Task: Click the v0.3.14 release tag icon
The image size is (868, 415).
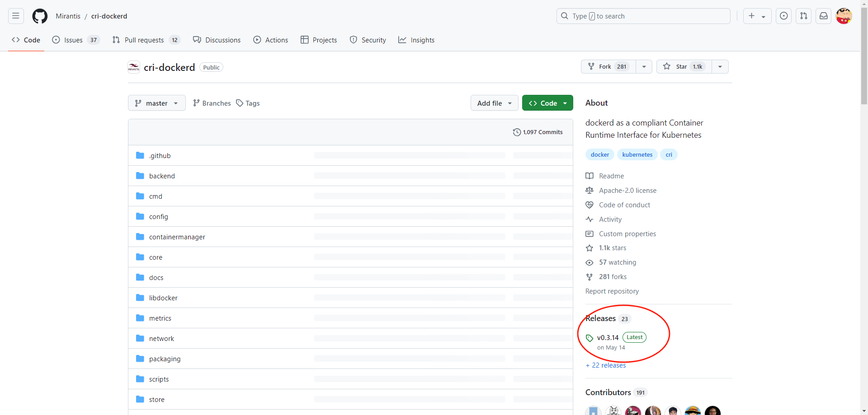Action: pyautogui.click(x=590, y=338)
